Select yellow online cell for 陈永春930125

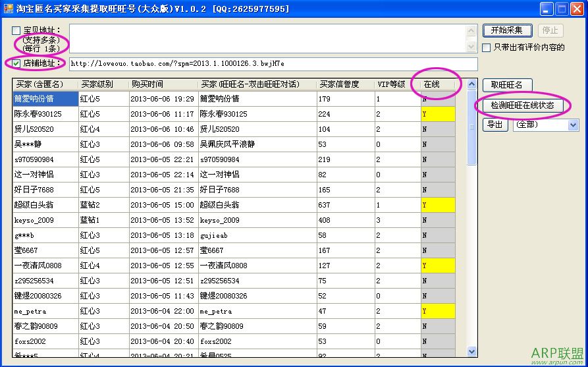pyautogui.click(x=437, y=114)
